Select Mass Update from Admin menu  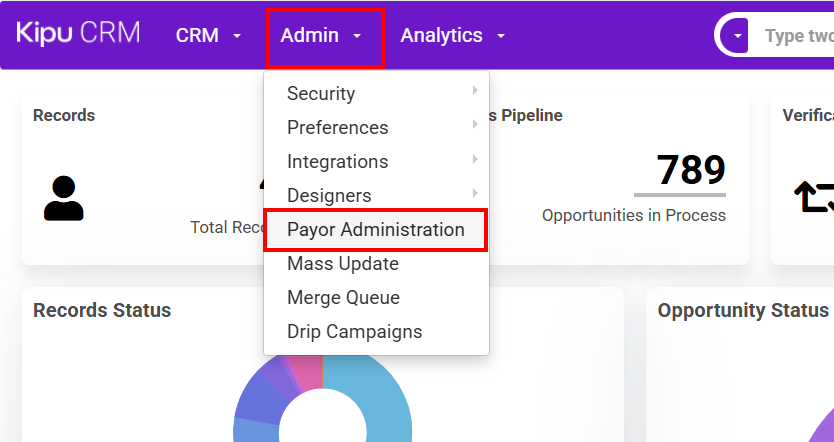click(343, 263)
